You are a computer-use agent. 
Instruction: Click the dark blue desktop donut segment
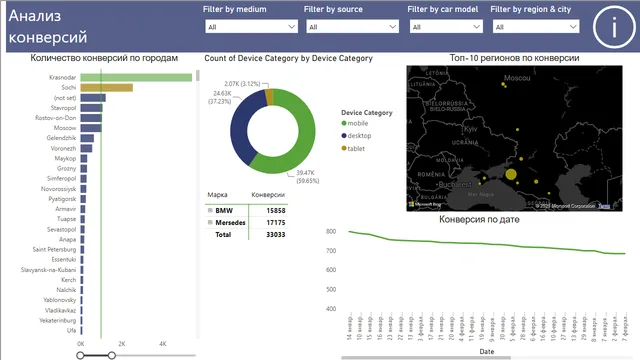click(241, 129)
